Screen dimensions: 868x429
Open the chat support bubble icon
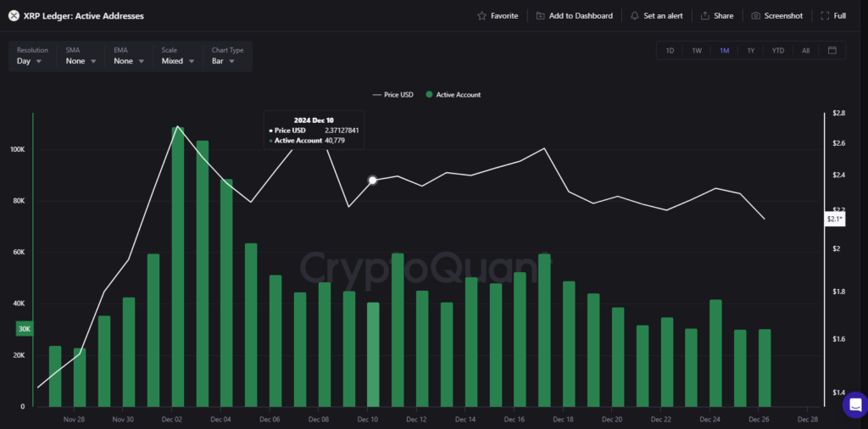(x=855, y=404)
